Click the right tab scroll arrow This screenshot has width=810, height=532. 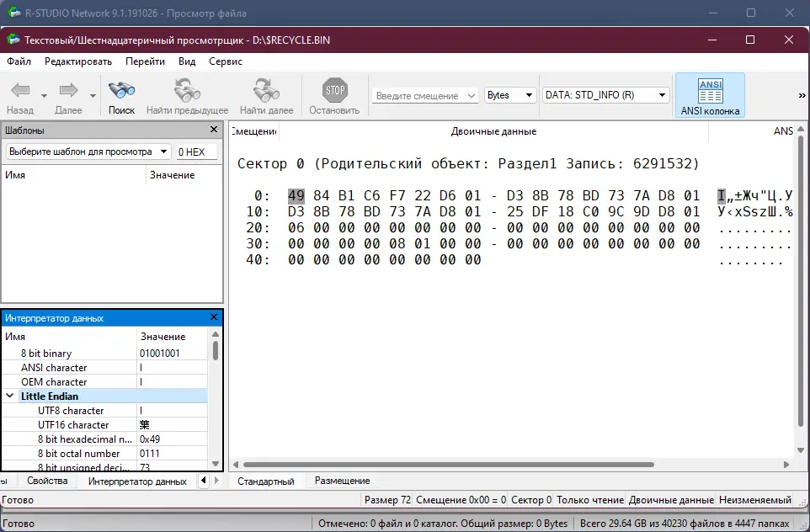[216, 481]
